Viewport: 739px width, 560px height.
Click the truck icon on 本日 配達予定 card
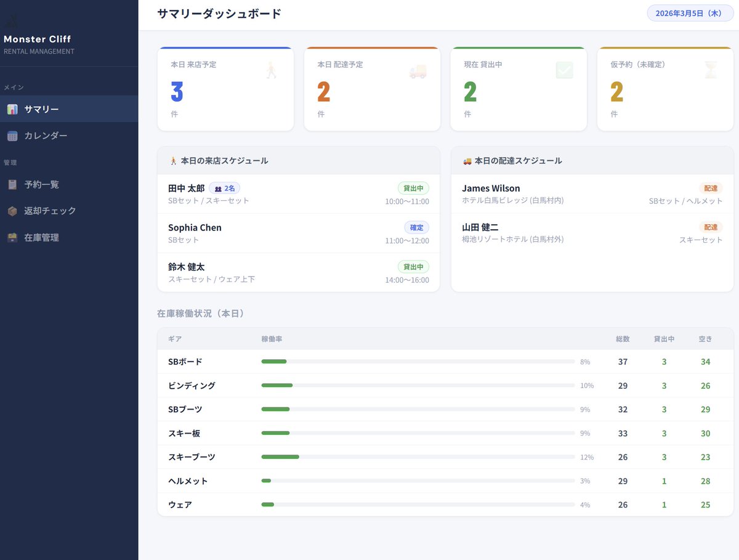point(418,70)
